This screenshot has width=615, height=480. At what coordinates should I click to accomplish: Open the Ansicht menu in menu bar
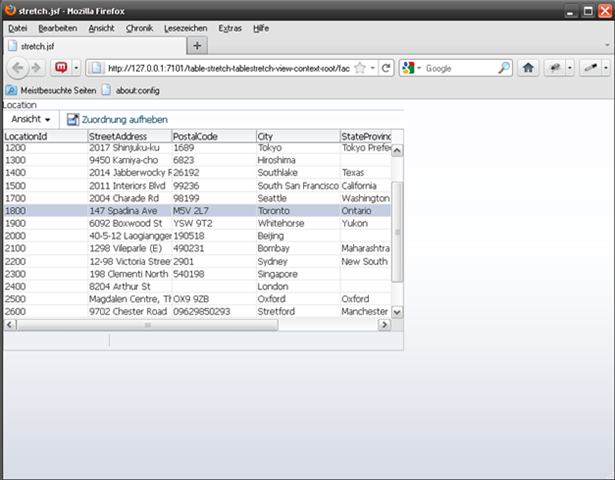[x=101, y=28]
